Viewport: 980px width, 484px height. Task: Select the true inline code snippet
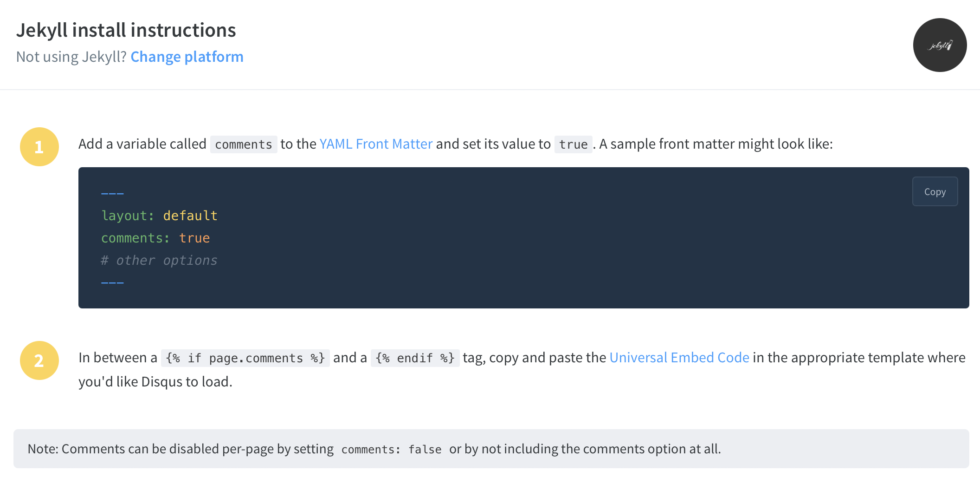tap(573, 144)
